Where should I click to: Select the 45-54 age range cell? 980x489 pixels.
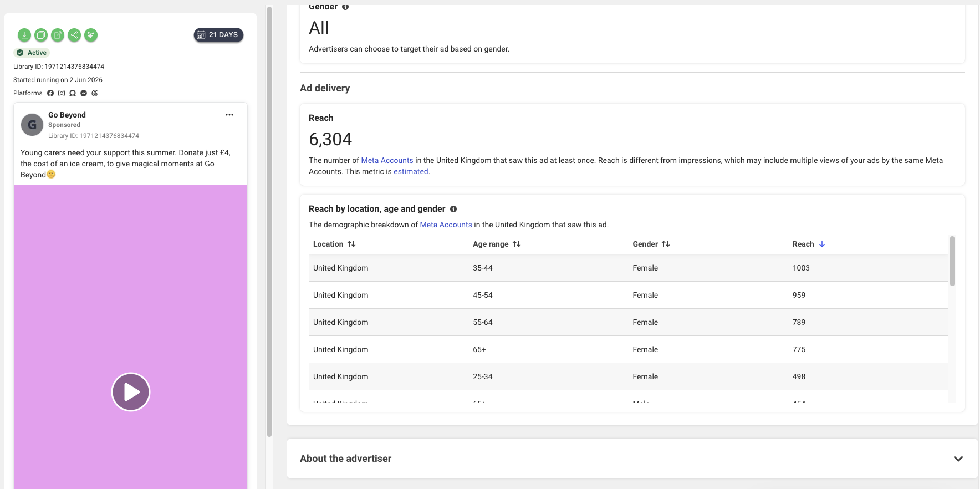[x=483, y=295]
